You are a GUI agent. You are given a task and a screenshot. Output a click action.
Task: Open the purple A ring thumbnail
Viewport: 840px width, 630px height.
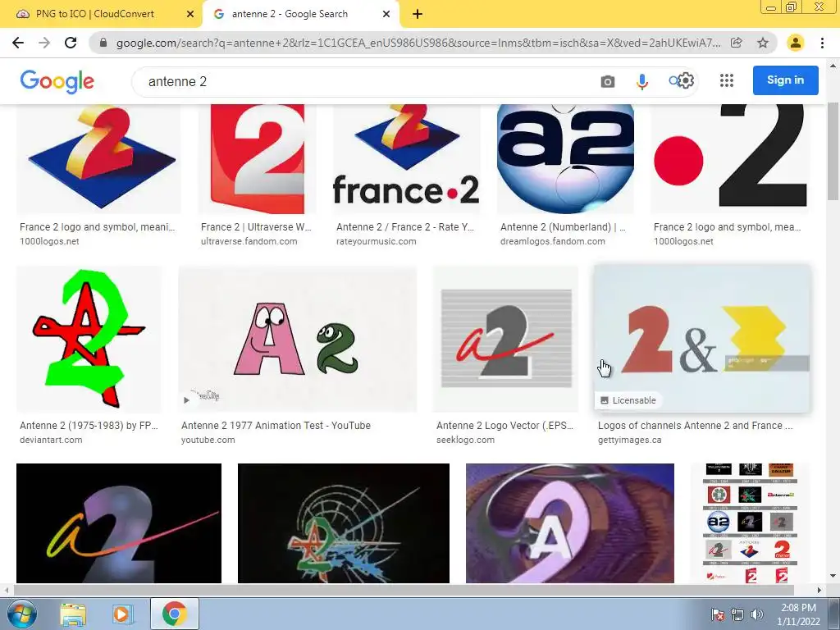point(570,523)
